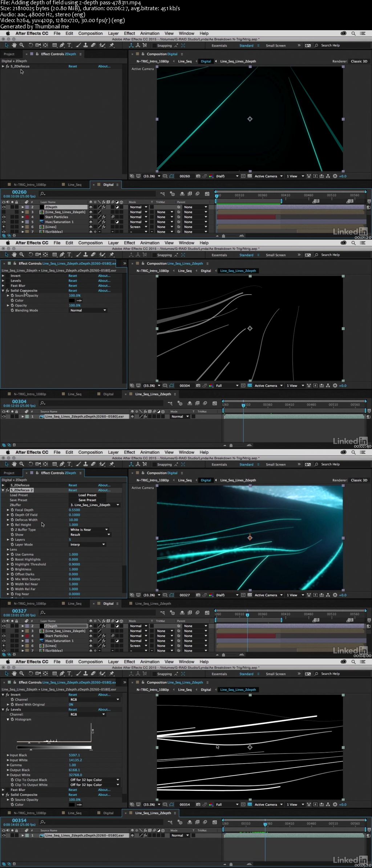Toggle the Defocus Width stopwatch icon
This screenshot has height=868, width=372.
point(12,520)
